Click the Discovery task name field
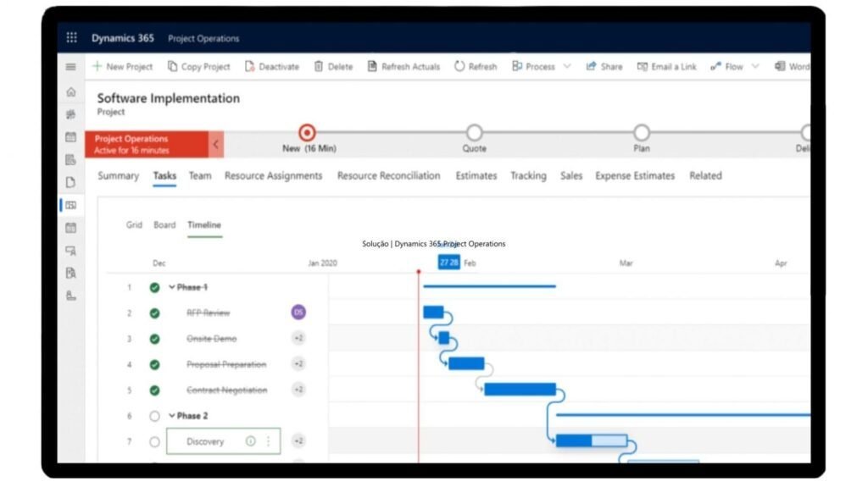The width and height of the screenshot is (868, 487). (224, 441)
